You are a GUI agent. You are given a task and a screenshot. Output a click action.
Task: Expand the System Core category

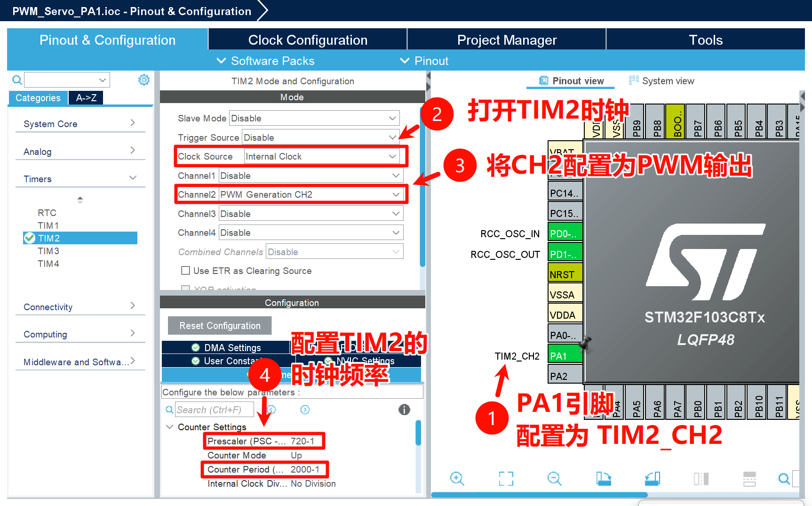[80, 124]
